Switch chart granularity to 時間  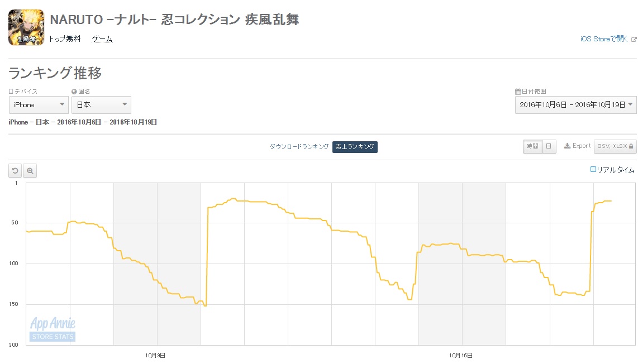(532, 146)
